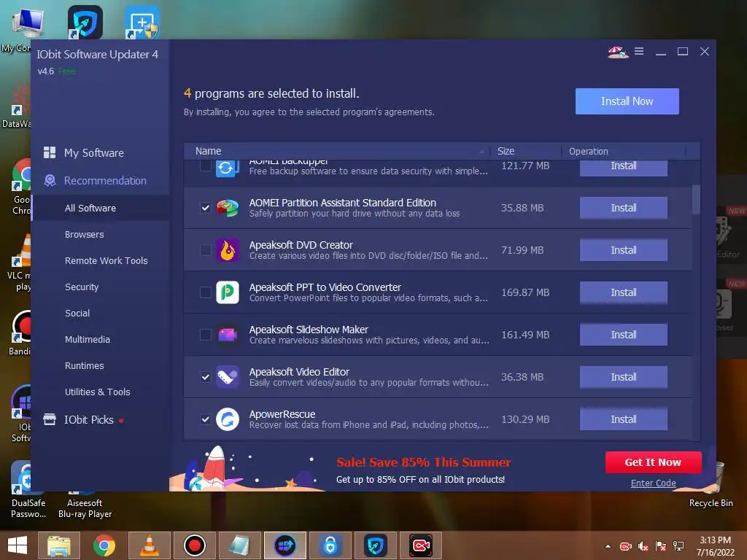Click the IObit Picks store icon
This screenshot has width=747, height=560.
[x=50, y=419]
